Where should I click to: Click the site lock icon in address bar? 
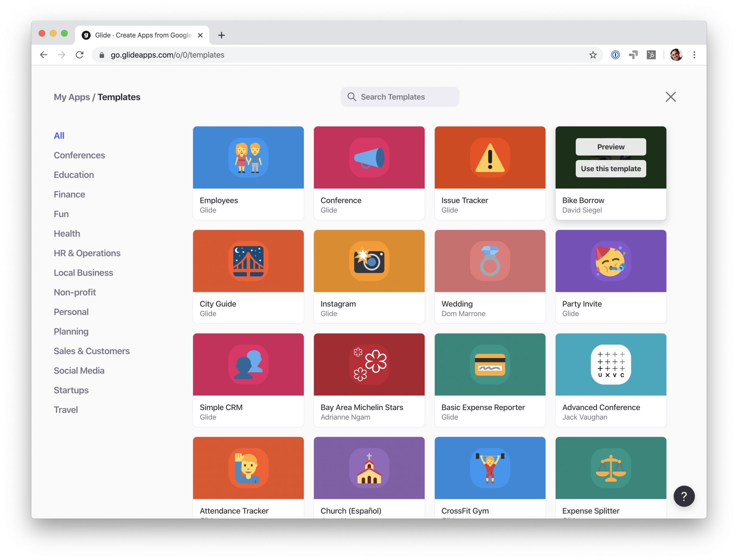tap(102, 55)
